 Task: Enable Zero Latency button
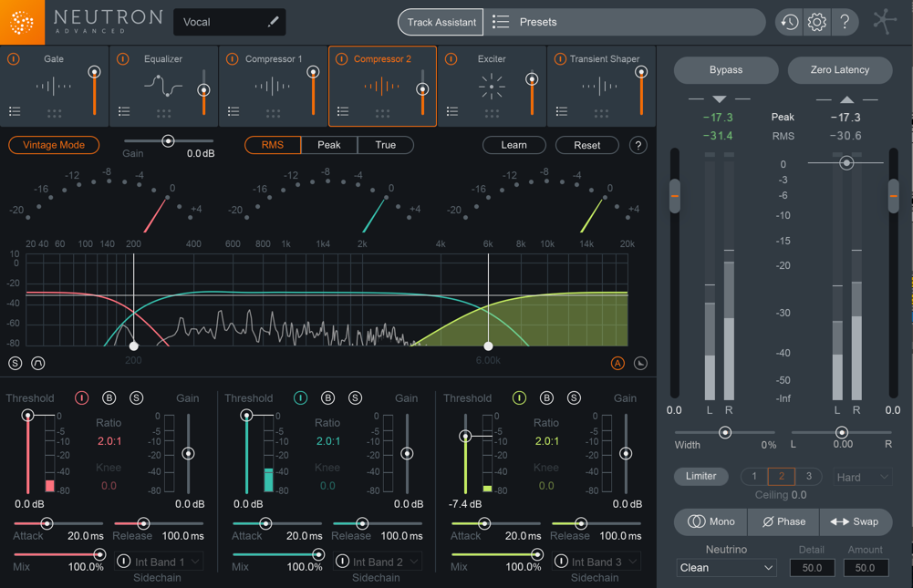(x=840, y=70)
